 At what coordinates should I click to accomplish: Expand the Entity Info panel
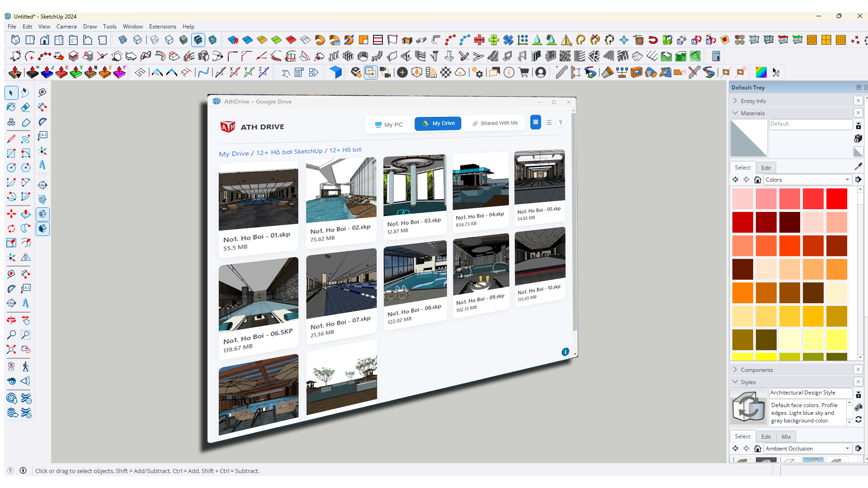point(753,101)
